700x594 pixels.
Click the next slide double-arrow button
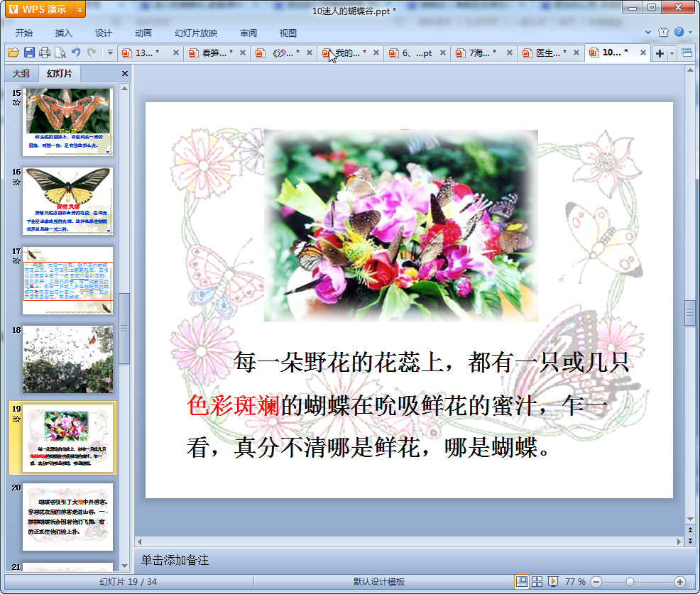[x=690, y=541]
